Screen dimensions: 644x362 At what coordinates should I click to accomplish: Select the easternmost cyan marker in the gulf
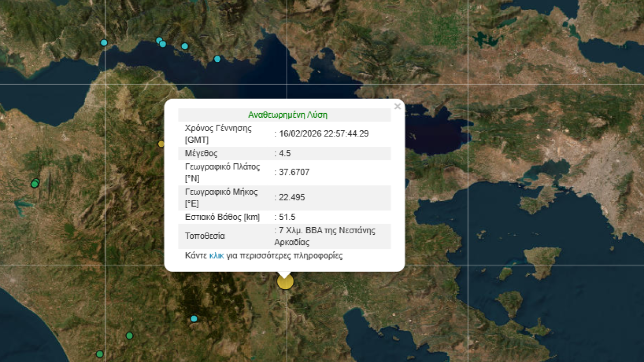tap(217, 59)
